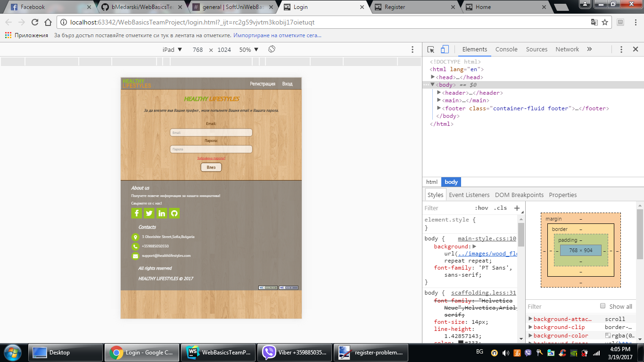
Task: Click the NVIDIA icon in the system tray
Action: tap(574, 353)
